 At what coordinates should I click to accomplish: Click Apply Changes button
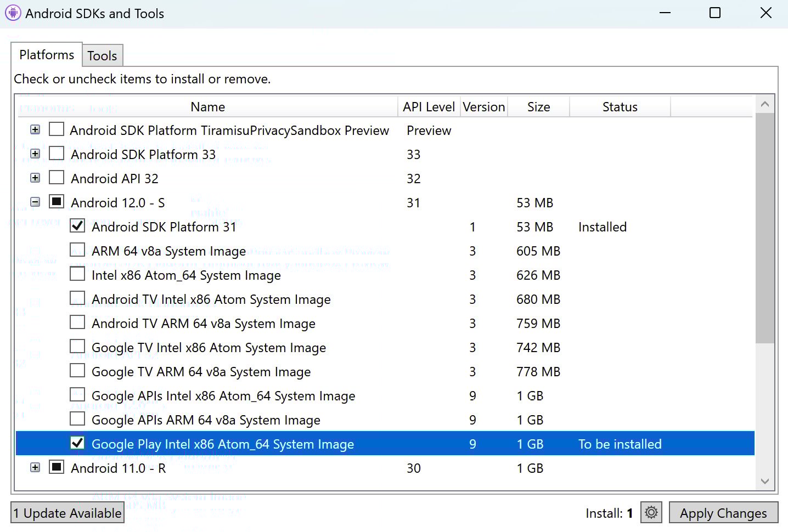click(723, 513)
